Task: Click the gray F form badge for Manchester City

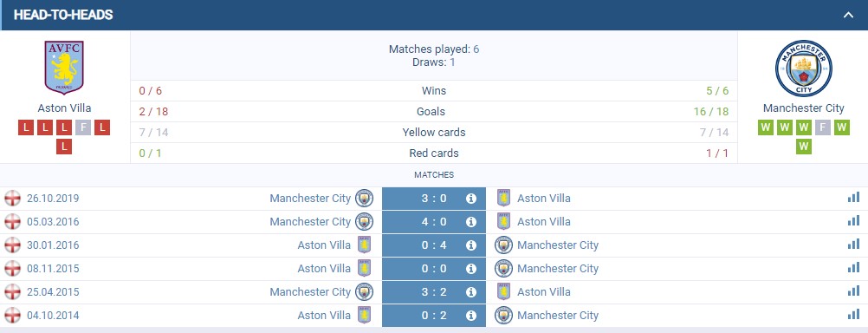Action: 823,127
